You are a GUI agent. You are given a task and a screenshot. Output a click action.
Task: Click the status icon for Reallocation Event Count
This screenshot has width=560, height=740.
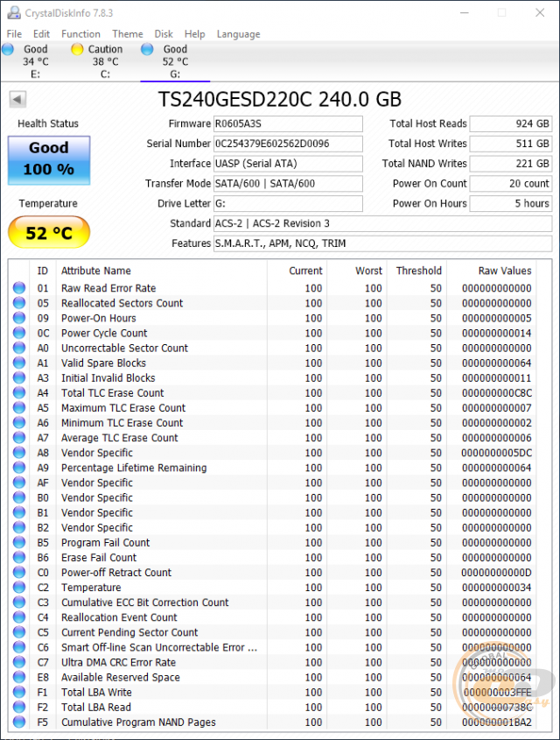(19, 617)
